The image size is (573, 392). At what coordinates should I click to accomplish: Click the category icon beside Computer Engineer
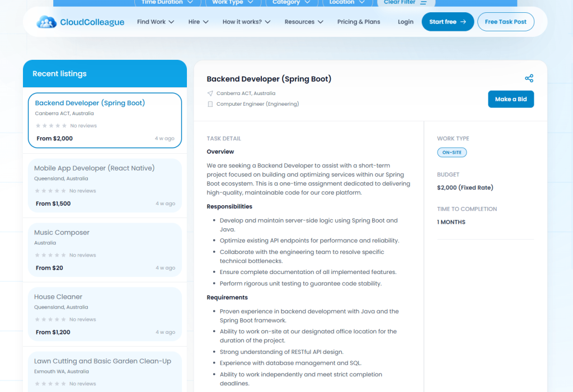(x=210, y=104)
